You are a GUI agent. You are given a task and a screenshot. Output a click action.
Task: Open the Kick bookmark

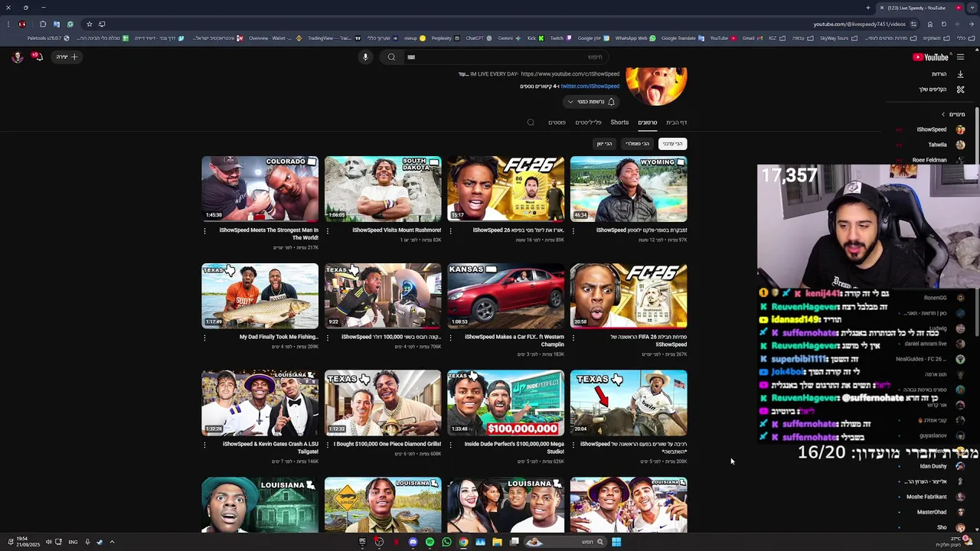tap(535, 38)
